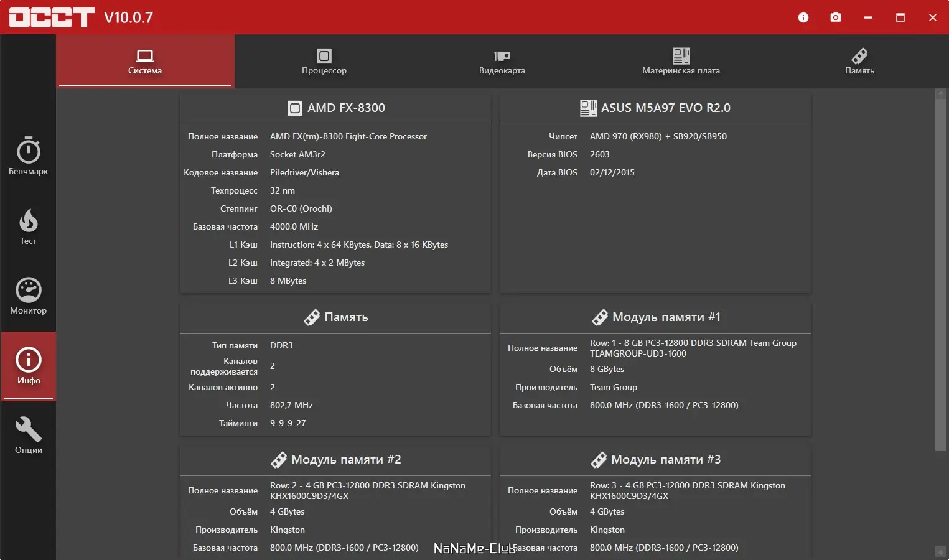
Task: Click the RAM icon beside Модуль памяти #3
Action: pos(599,460)
